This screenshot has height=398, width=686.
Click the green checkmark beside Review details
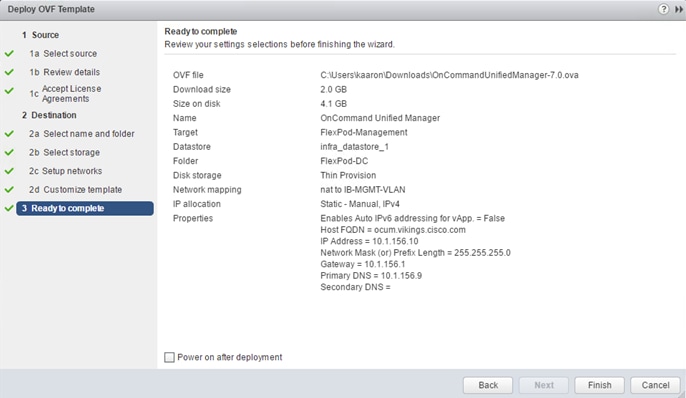pyautogui.click(x=9, y=72)
